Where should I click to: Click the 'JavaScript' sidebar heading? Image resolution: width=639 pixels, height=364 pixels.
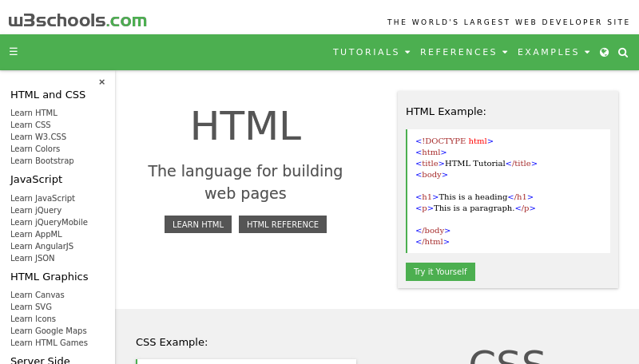36,180
